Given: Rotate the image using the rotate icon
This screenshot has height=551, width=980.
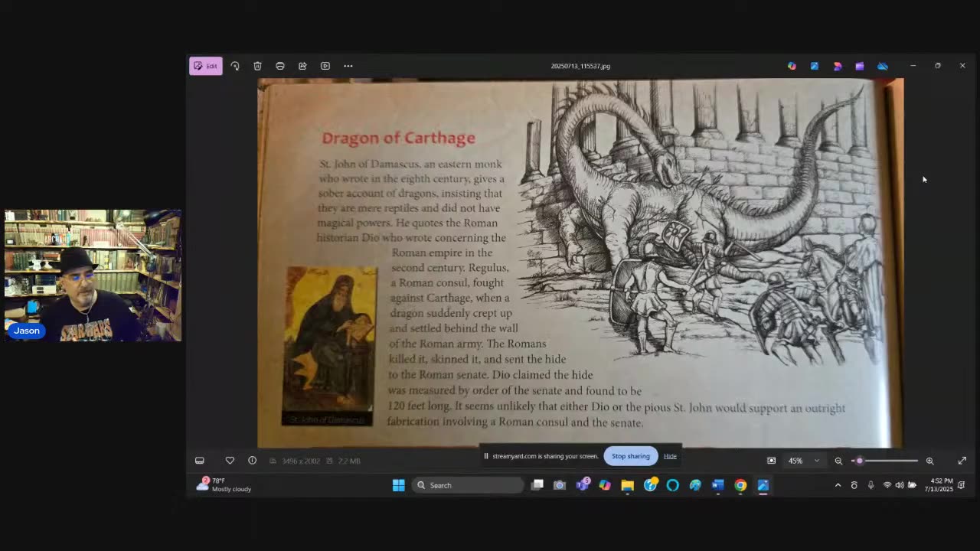Looking at the screenshot, I should [x=235, y=66].
